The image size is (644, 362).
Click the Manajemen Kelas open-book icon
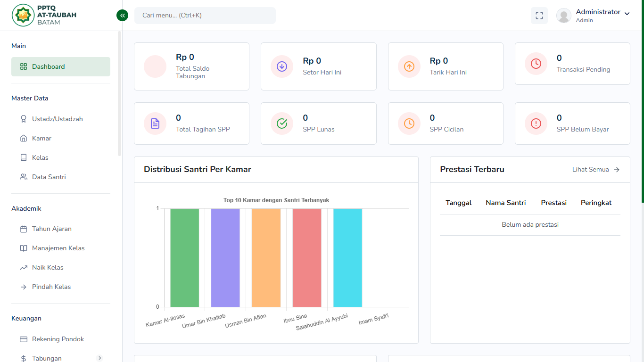[24, 248]
